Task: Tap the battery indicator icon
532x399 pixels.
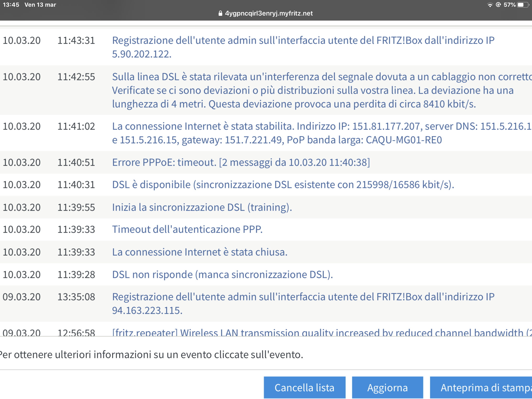Action: click(x=523, y=5)
